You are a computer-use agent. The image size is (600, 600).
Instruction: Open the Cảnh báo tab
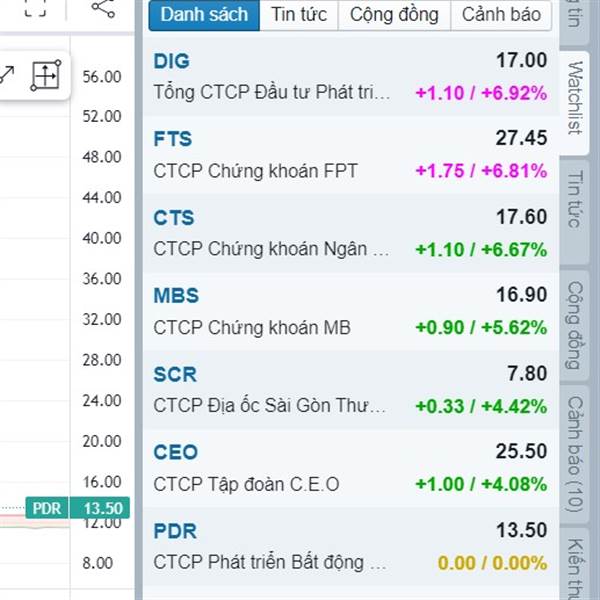[x=501, y=15]
